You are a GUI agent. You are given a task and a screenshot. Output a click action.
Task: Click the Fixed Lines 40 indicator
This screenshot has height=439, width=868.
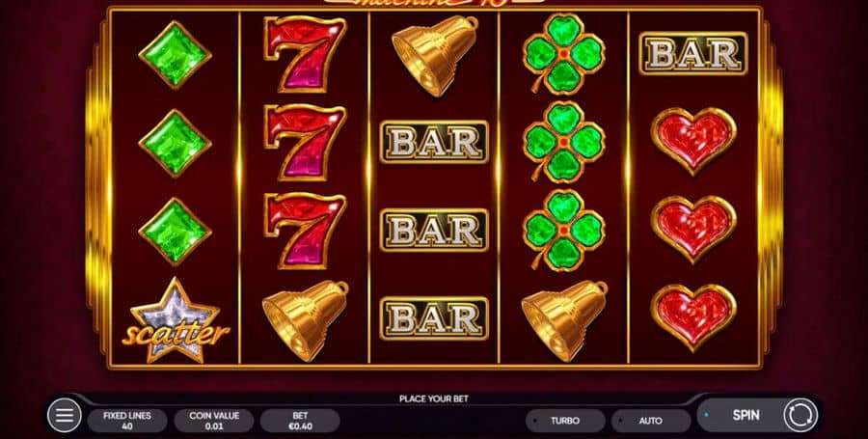click(127, 421)
